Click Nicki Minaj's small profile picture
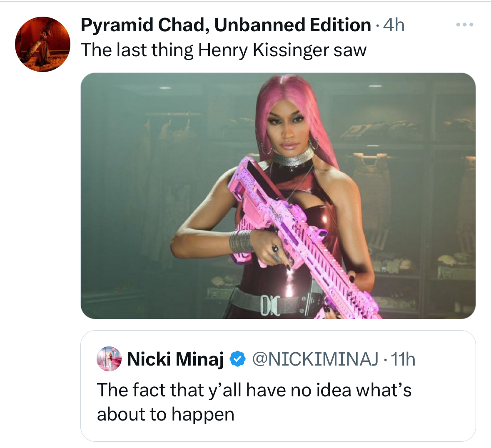This screenshot has width=491, height=448. 109,358
